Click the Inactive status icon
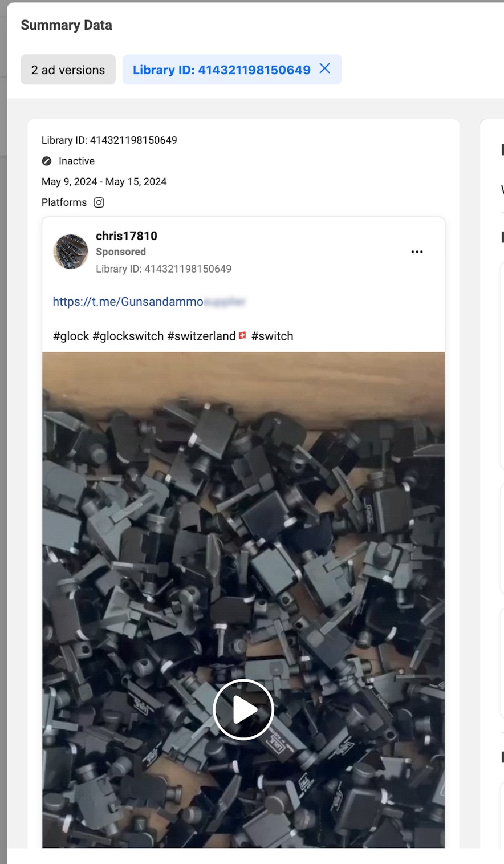This screenshot has width=504, height=864. point(47,161)
